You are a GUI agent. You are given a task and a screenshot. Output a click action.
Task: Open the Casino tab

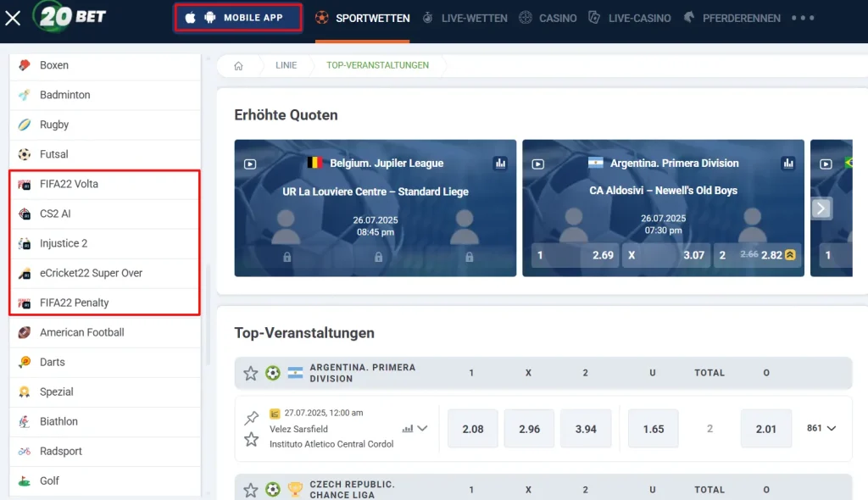click(548, 18)
